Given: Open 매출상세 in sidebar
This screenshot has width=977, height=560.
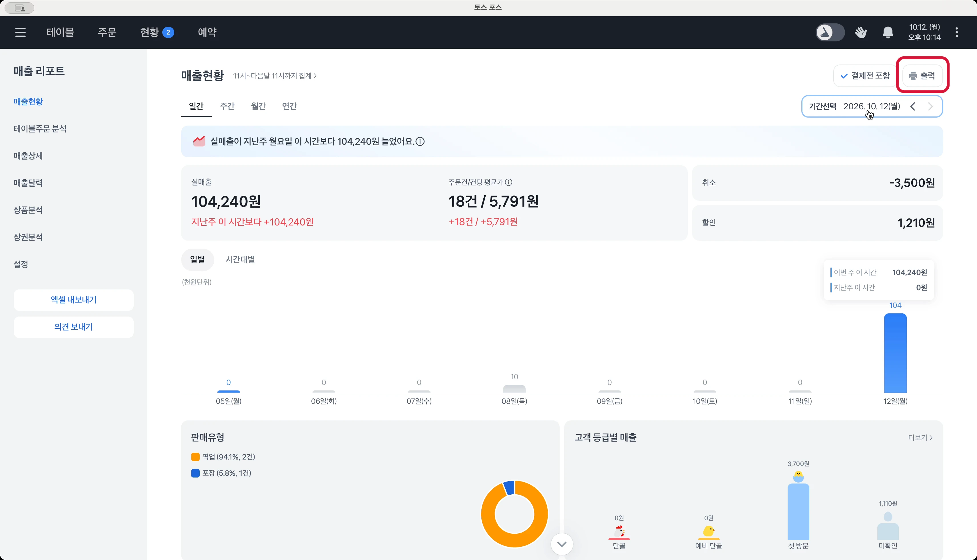Looking at the screenshot, I should click(x=28, y=156).
